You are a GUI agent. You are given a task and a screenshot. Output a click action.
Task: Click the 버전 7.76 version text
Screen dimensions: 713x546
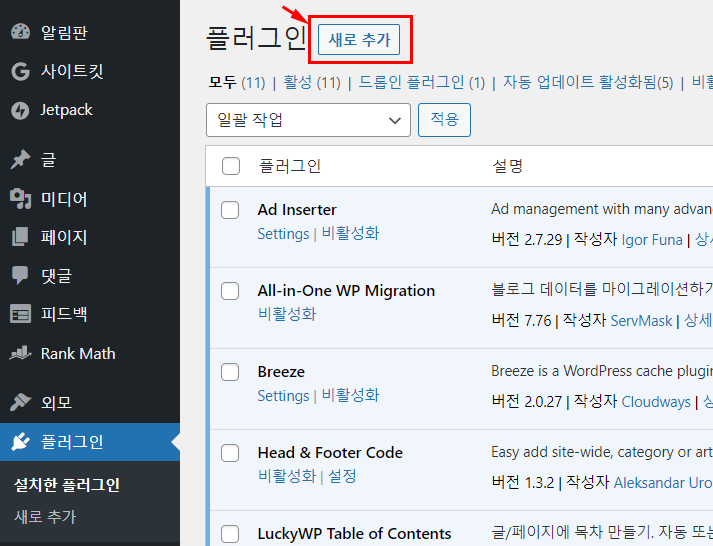click(x=522, y=321)
